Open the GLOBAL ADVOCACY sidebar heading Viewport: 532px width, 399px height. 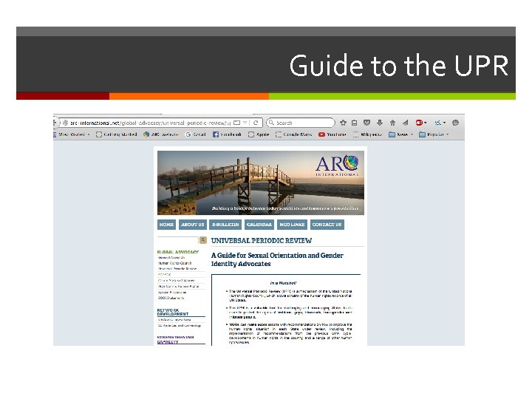178,252
